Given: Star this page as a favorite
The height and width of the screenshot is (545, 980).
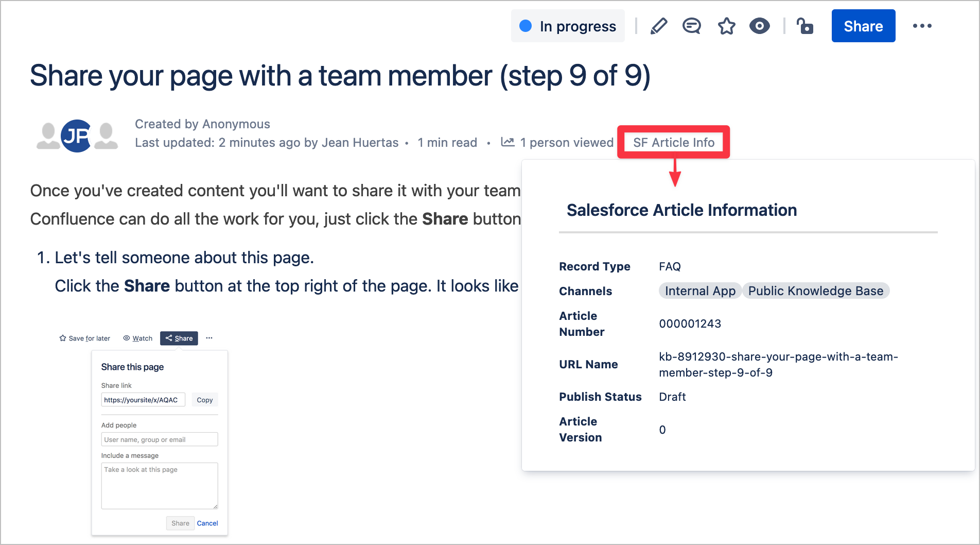Looking at the screenshot, I should 726,26.
